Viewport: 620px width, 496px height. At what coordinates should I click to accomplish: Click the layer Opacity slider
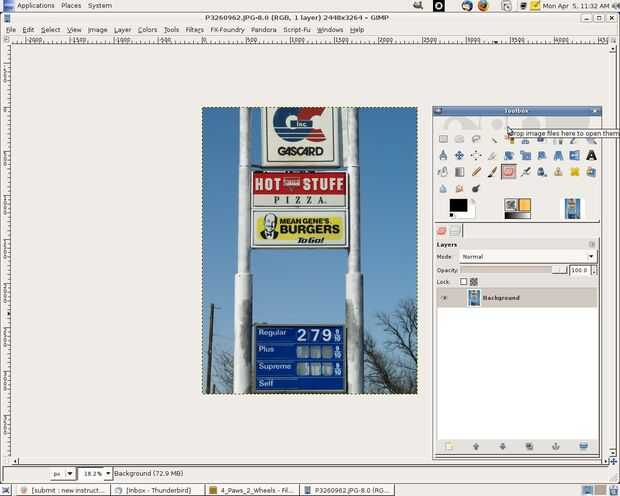pos(514,270)
